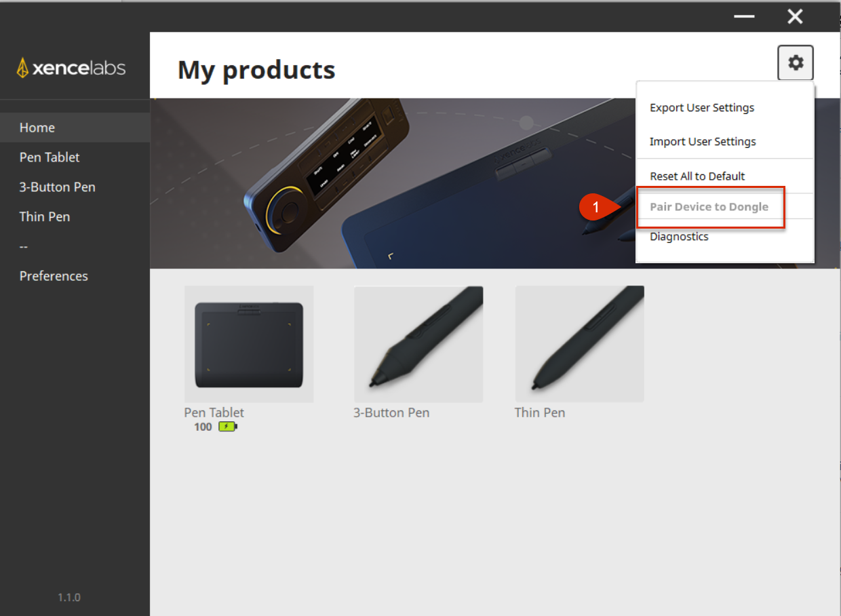Viewport: 841px width, 616px height.
Task: Go to Home in sidebar
Action: pos(75,128)
